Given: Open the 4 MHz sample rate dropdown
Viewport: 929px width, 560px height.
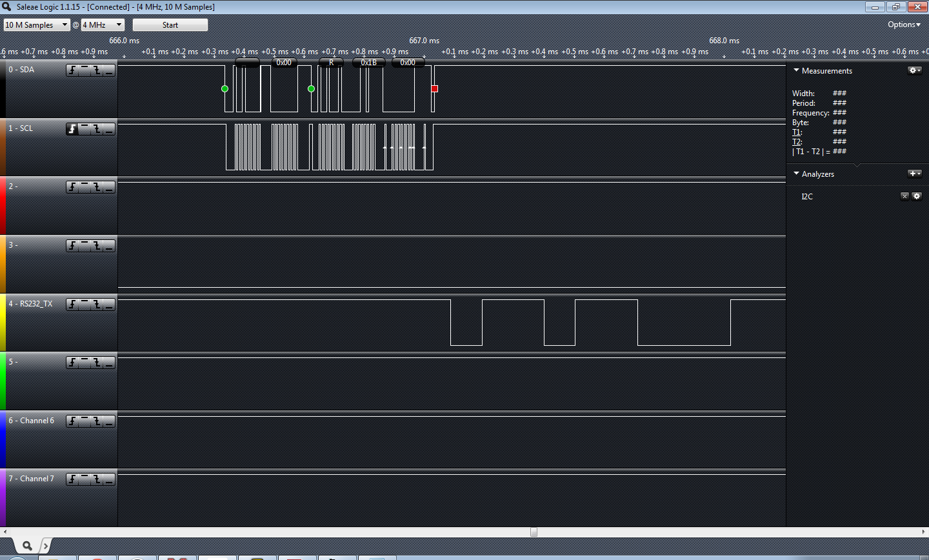Looking at the screenshot, I should (103, 25).
